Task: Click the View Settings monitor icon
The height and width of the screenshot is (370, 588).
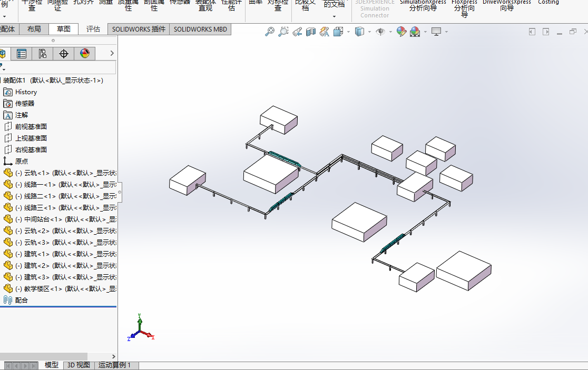Action: click(436, 32)
